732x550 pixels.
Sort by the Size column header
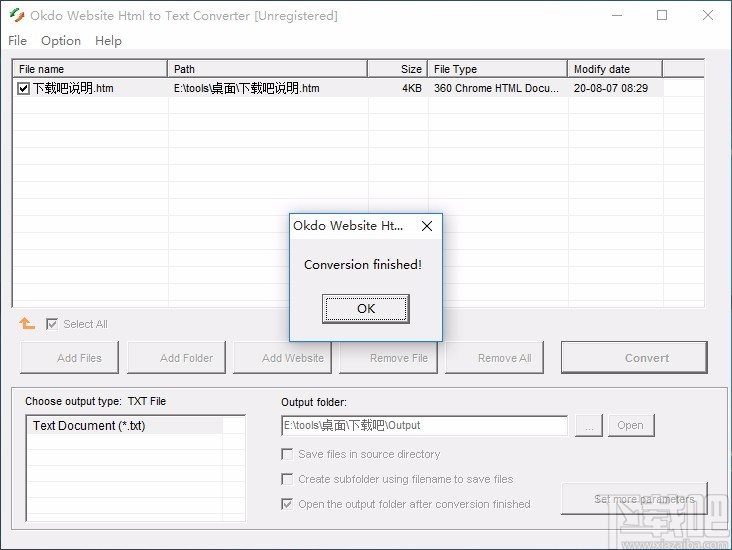click(x=398, y=69)
